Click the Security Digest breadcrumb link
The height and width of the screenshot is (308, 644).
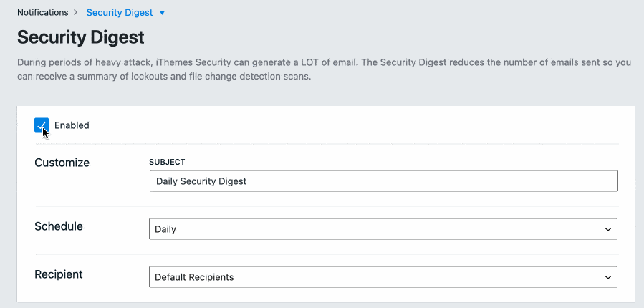pos(119,12)
